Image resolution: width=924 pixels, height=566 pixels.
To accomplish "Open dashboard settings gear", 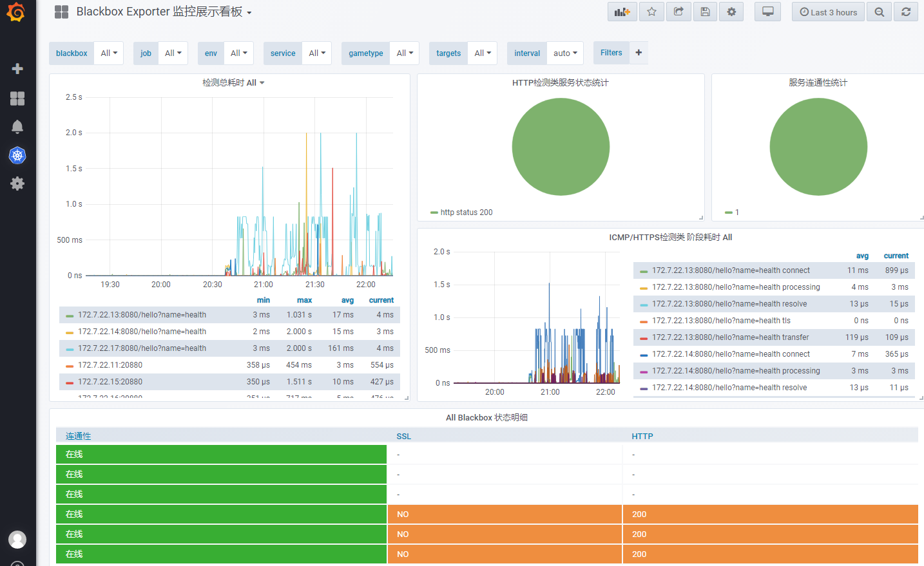I will (x=731, y=12).
